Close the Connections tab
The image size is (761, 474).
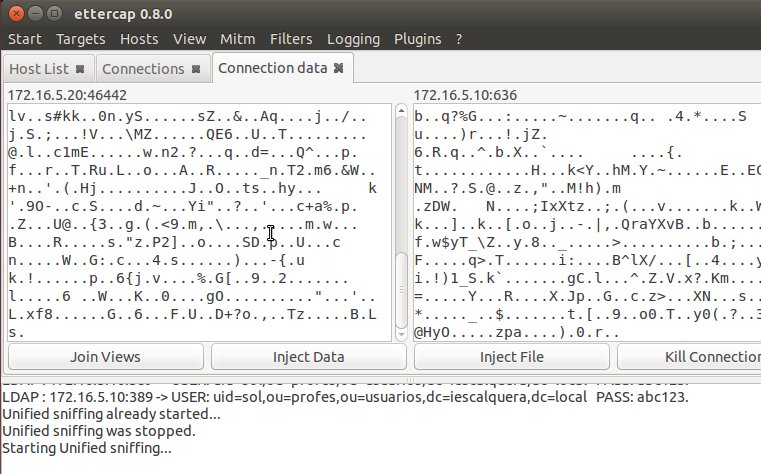pos(196,69)
